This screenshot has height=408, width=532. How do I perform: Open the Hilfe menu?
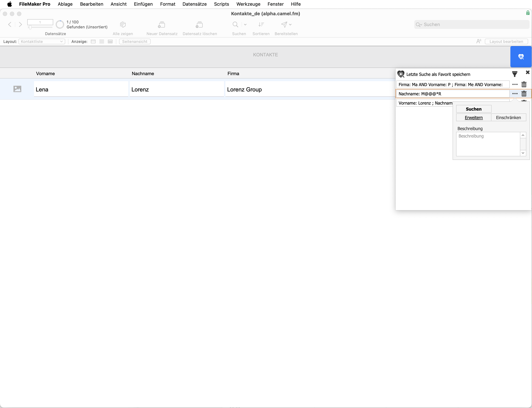click(x=296, y=4)
